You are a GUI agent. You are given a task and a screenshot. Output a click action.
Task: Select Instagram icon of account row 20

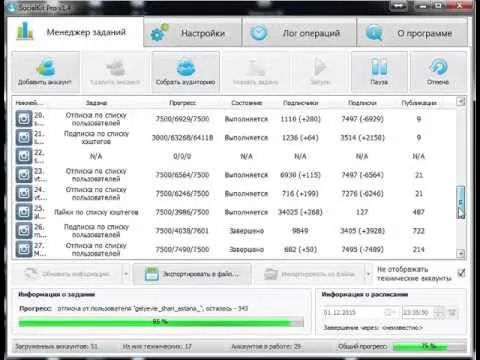(24, 119)
